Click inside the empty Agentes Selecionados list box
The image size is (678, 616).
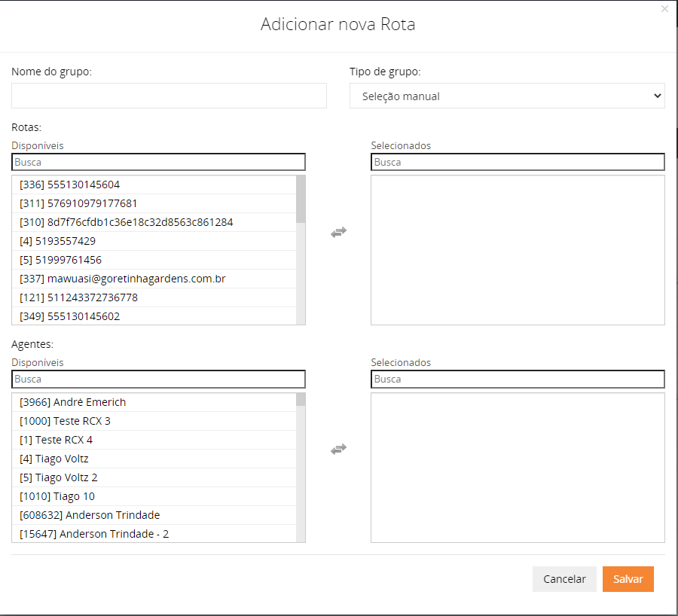click(518, 468)
